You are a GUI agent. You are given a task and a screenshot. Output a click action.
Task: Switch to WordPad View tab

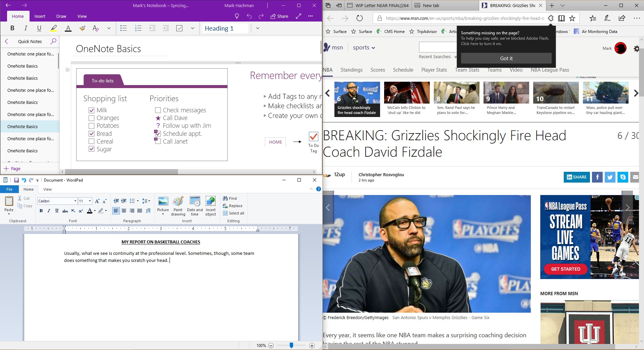[48, 189]
